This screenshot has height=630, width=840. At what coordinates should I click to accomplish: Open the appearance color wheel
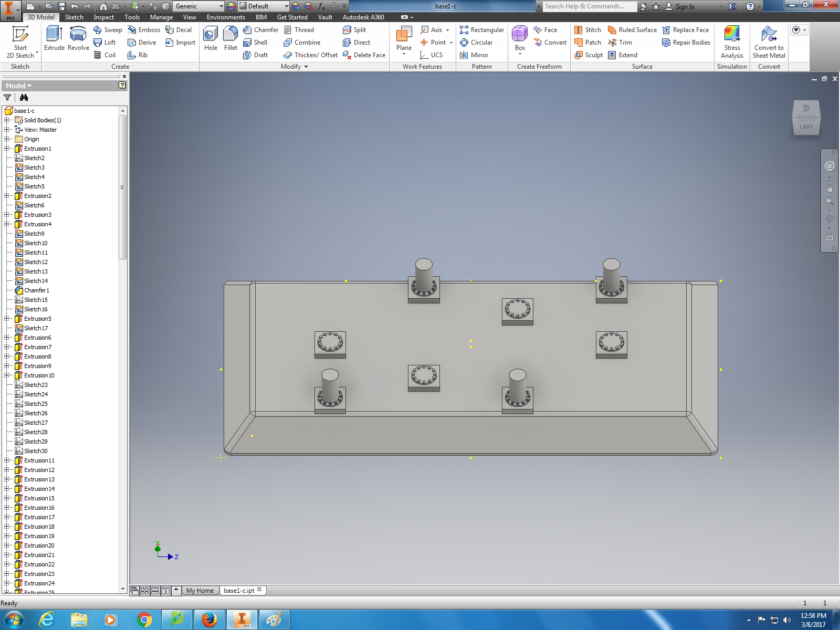231,6
